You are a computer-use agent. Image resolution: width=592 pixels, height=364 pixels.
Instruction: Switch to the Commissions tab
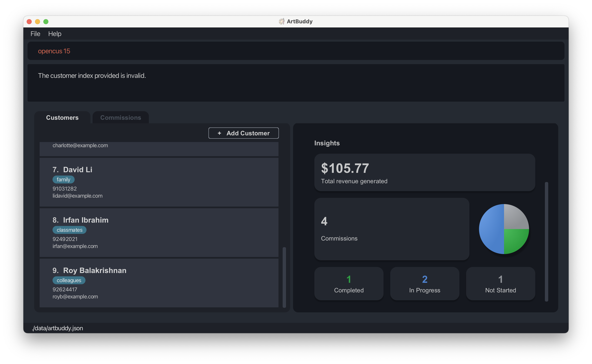click(120, 117)
